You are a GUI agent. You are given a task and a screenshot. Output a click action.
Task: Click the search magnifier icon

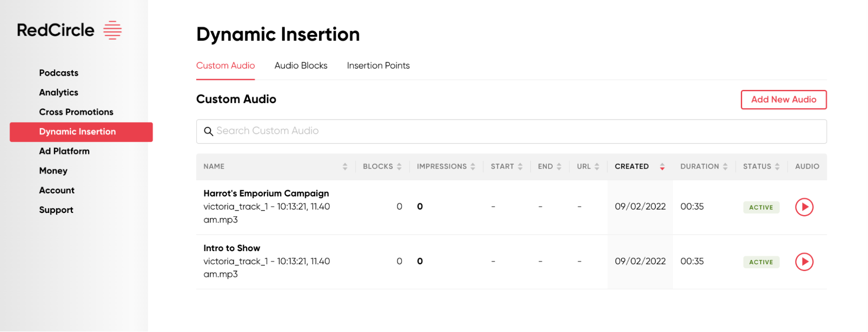pos(209,131)
